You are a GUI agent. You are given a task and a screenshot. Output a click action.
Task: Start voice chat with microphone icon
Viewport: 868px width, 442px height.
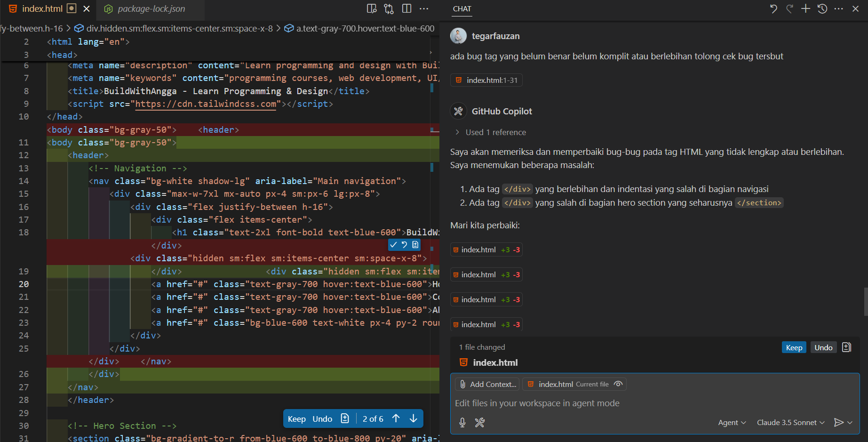click(462, 422)
